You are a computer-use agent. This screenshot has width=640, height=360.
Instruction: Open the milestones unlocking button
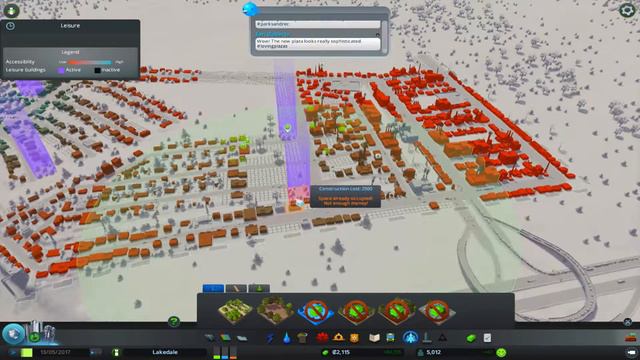(x=34, y=337)
